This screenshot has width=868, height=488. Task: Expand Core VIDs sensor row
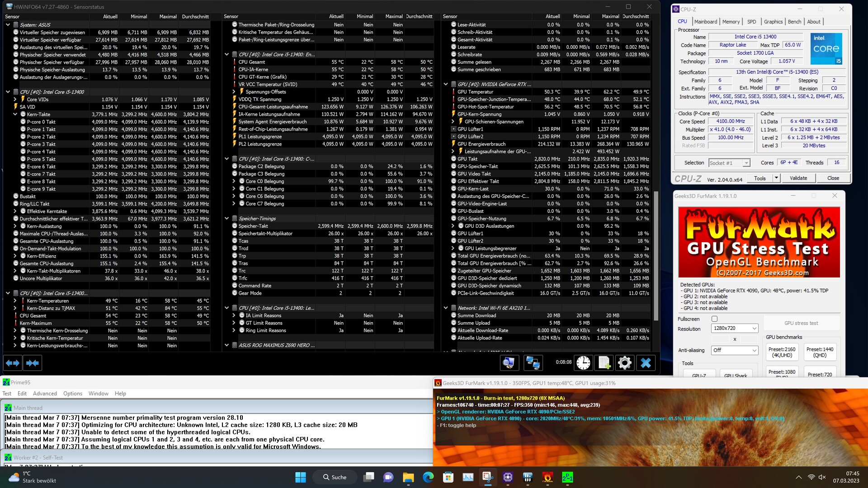(x=15, y=99)
